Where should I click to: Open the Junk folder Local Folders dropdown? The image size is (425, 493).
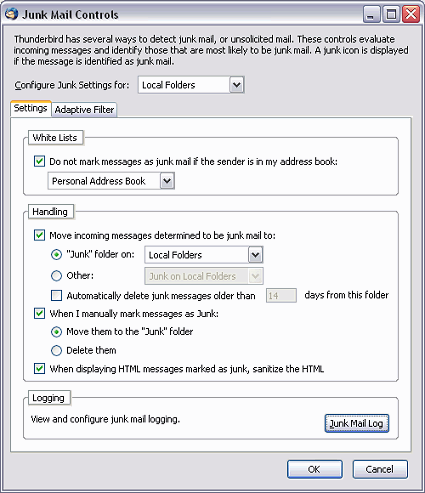[204, 255]
